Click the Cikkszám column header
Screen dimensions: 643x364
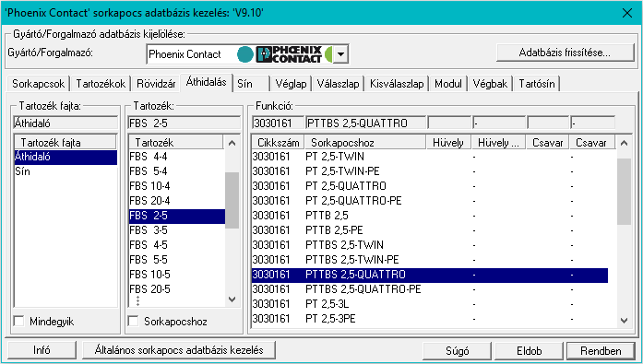click(278, 143)
